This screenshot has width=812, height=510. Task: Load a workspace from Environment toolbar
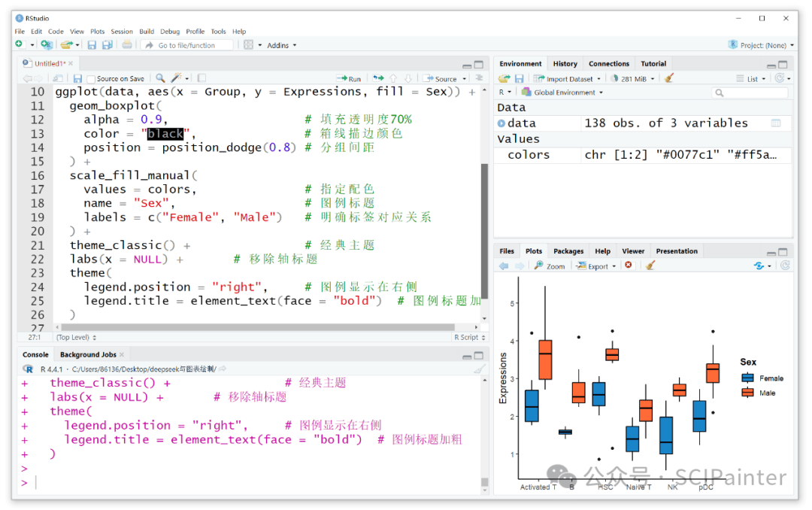coord(504,78)
